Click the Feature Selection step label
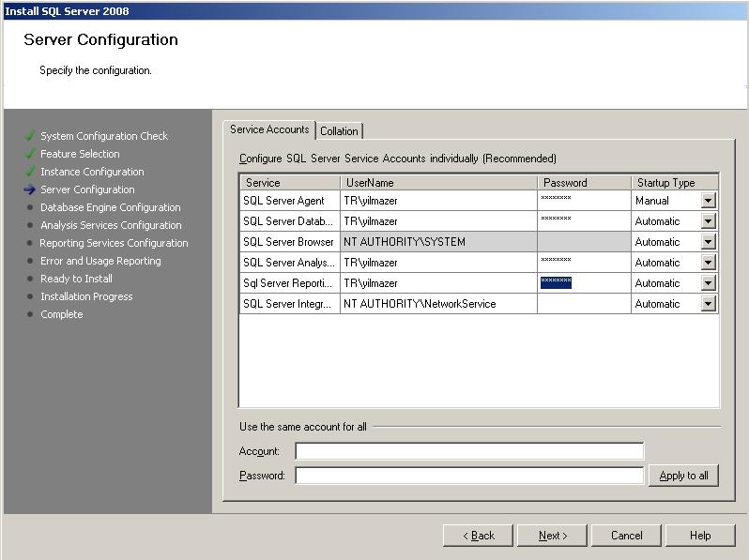The image size is (749, 560). 80,154
